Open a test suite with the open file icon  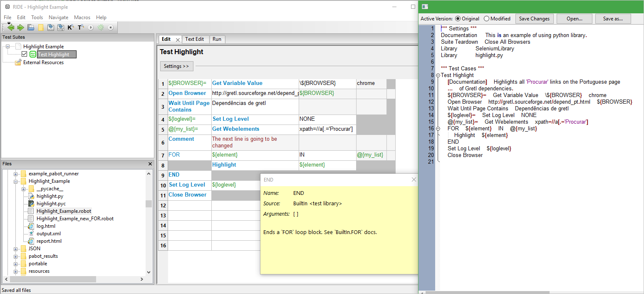(30, 27)
